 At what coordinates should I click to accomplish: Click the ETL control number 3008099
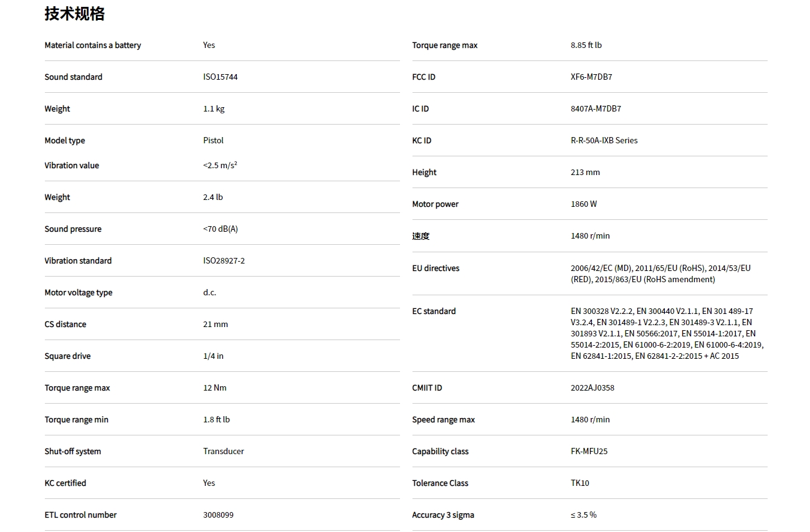coord(218,515)
